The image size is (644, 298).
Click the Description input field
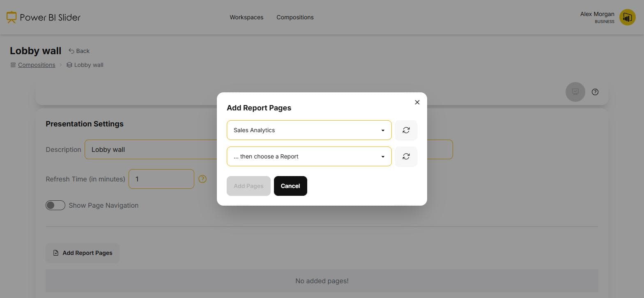(269, 149)
